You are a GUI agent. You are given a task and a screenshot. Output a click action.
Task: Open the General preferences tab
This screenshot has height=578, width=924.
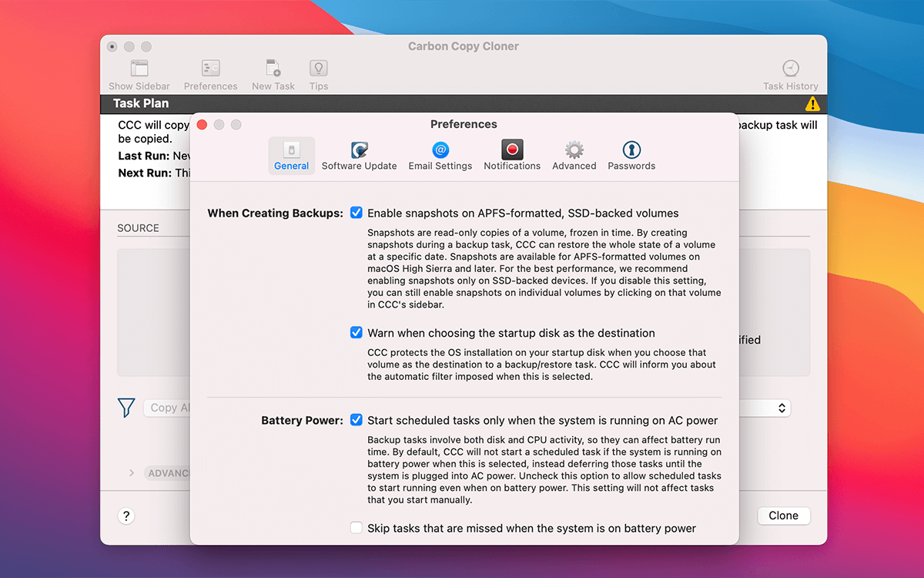click(291, 156)
